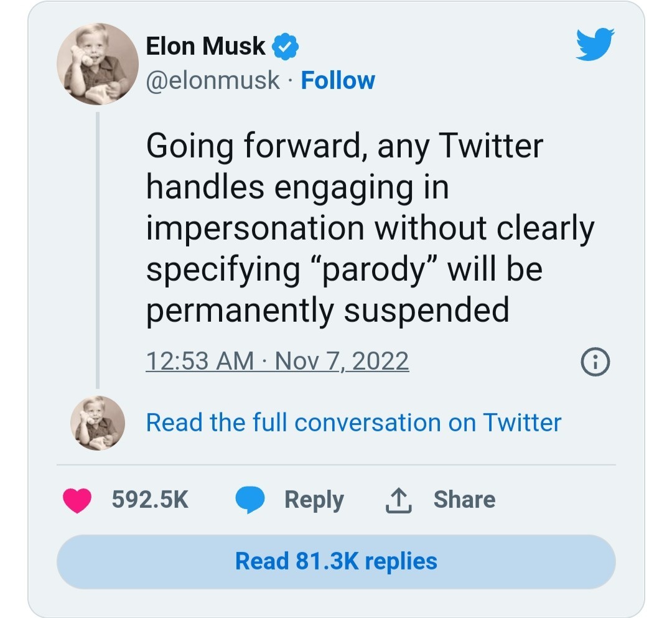The height and width of the screenshot is (618, 672).
Task: Click the tweet text about impersonation
Action: [x=367, y=227]
